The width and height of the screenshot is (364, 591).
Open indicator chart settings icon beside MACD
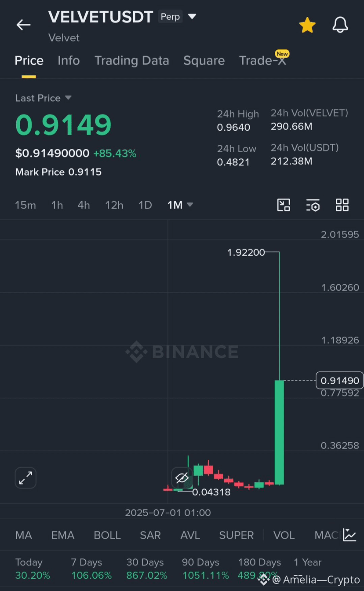tap(350, 535)
